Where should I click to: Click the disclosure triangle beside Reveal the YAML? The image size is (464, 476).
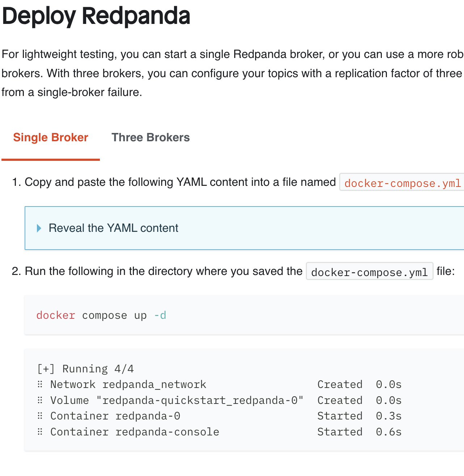click(x=39, y=228)
